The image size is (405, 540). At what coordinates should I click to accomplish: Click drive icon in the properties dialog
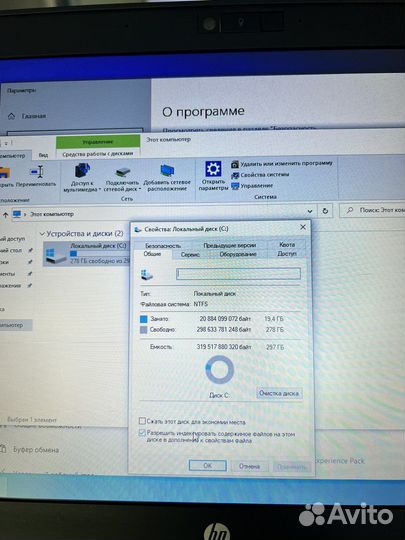147,274
